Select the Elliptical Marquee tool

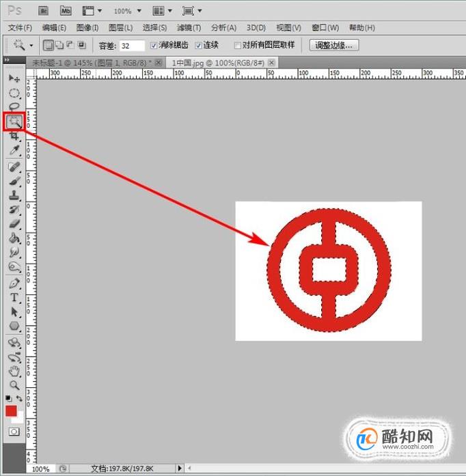(14, 93)
